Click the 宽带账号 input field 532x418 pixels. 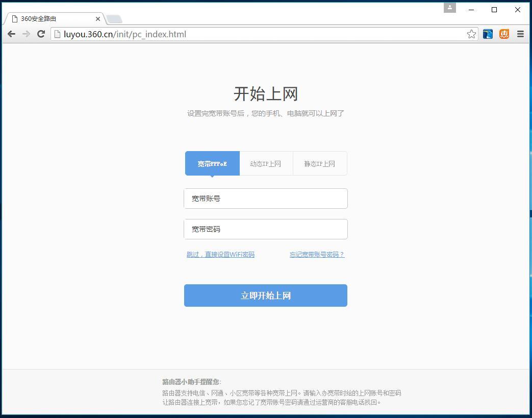(x=265, y=199)
